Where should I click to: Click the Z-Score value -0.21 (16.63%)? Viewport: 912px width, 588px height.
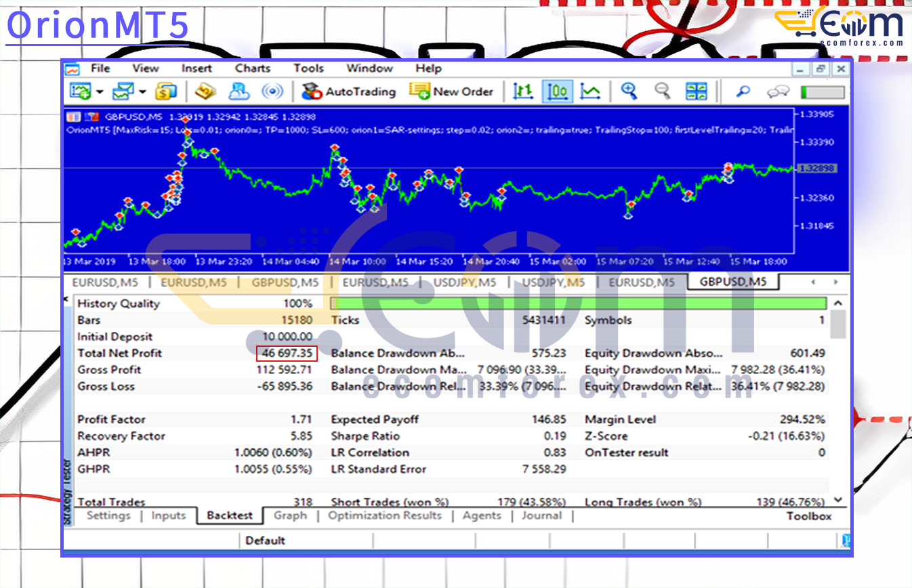[x=787, y=436]
